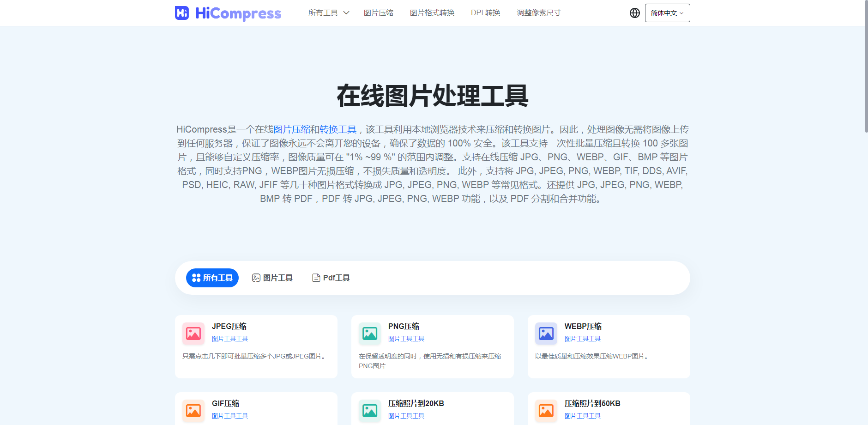Image resolution: width=868 pixels, height=425 pixels.
Task: Open the GIF压缩 tool title
Action: [x=225, y=403]
